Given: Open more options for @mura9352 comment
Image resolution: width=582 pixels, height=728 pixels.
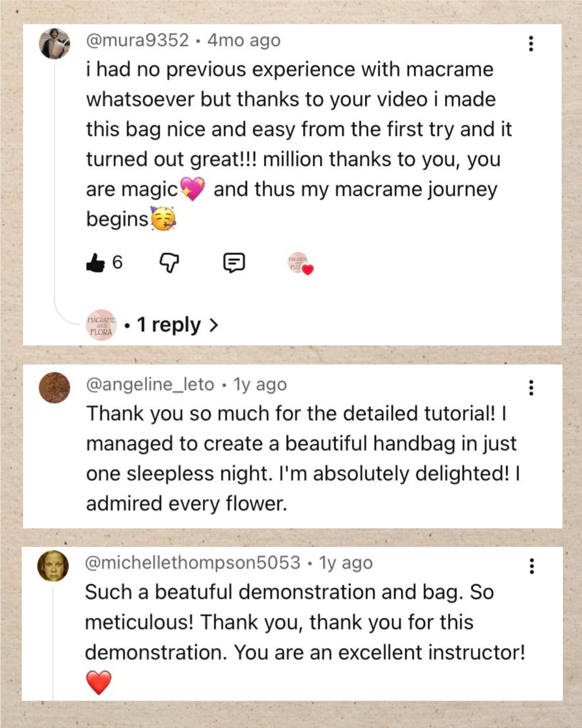Looking at the screenshot, I should click(x=531, y=44).
